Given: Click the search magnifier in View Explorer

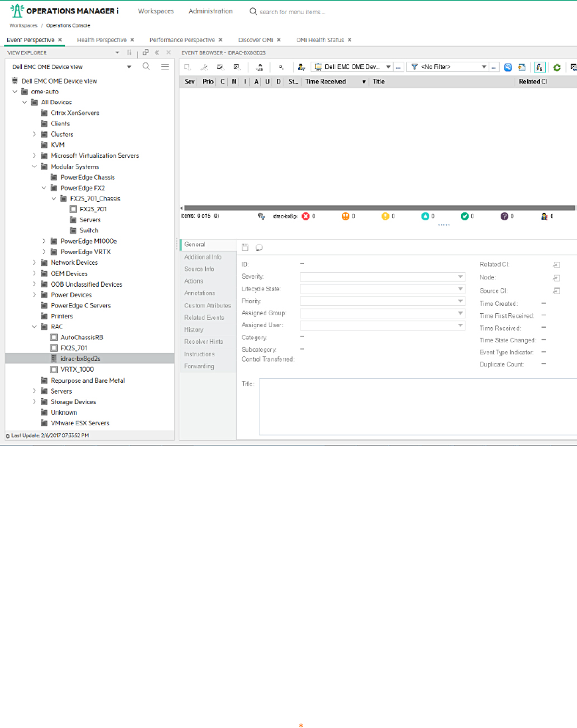Looking at the screenshot, I should (146, 66).
